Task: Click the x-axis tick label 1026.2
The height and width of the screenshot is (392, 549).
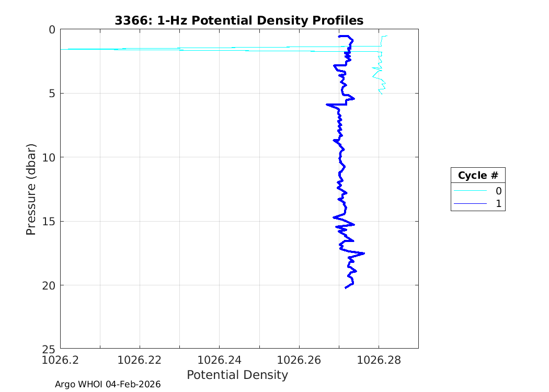Action: coord(61,361)
